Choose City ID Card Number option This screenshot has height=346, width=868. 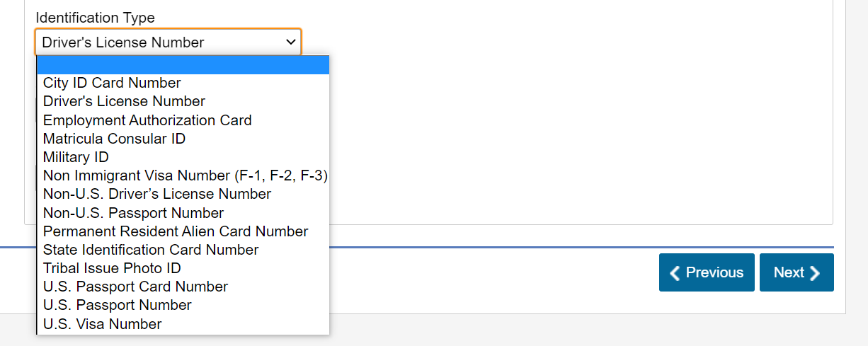pos(183,83)
